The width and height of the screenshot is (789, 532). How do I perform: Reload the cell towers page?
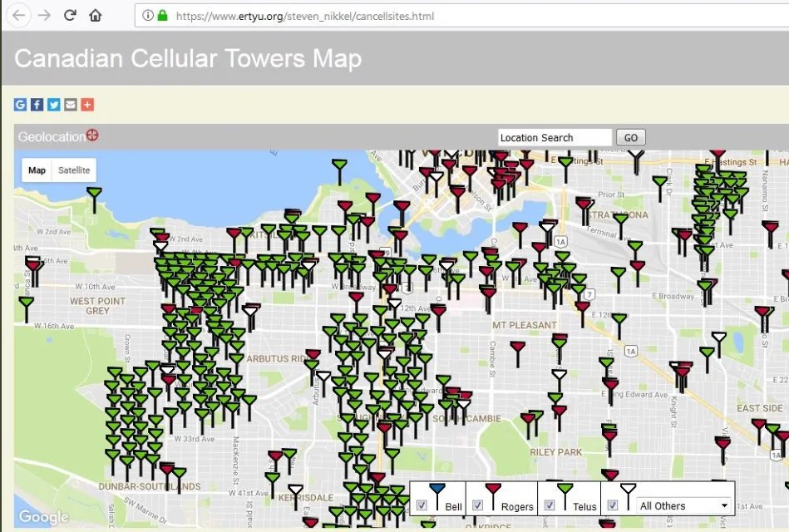(70, 15)
